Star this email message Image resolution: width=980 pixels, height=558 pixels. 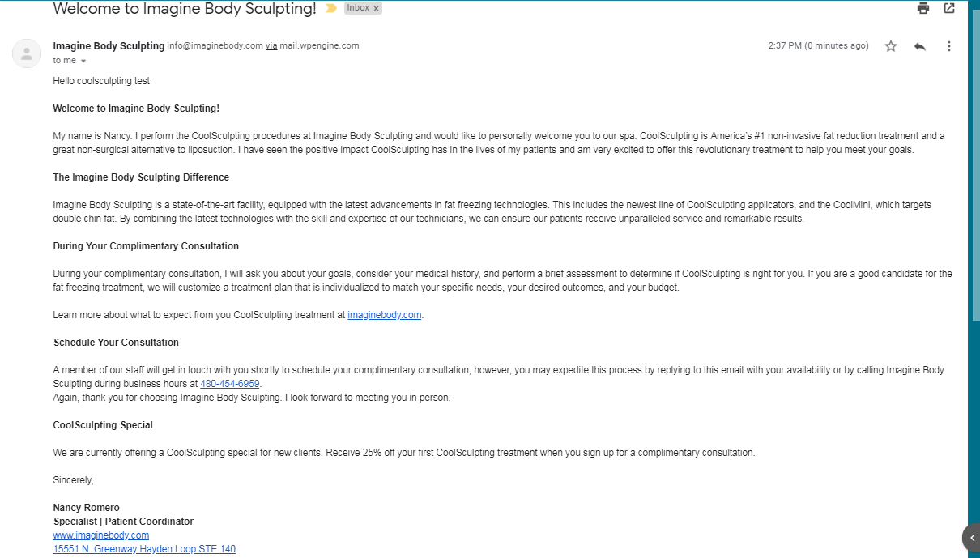891,46
